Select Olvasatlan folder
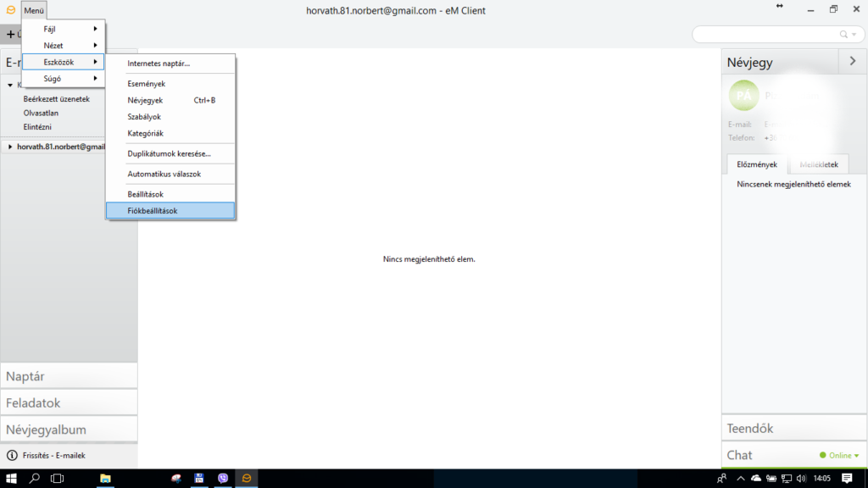Viewport: 868px width, 488px height. (x=41, y=113)
